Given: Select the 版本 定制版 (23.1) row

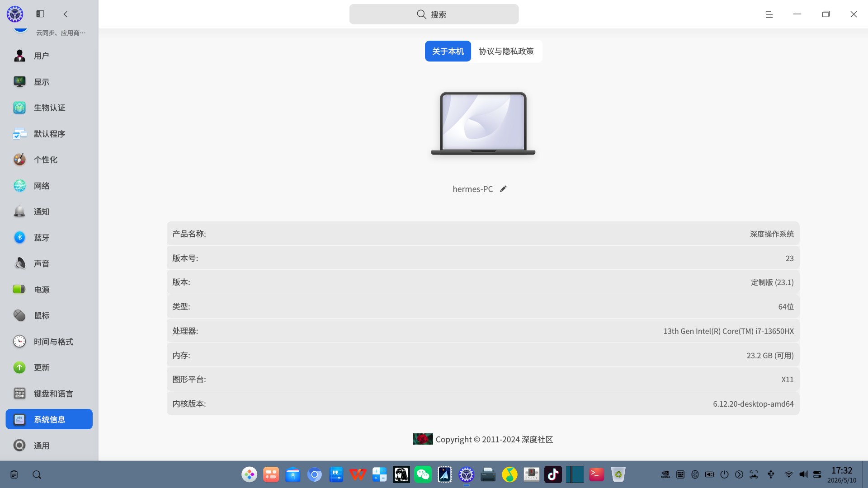Looking at the screenshot, I should pos(483,282).
